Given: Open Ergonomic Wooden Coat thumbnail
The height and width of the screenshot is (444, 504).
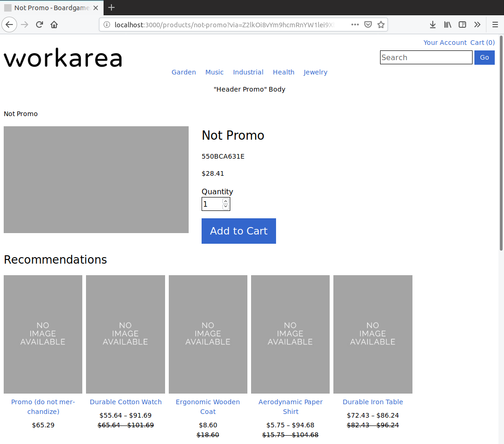Looking at the screenshot, I should click(x=208, y=334).
